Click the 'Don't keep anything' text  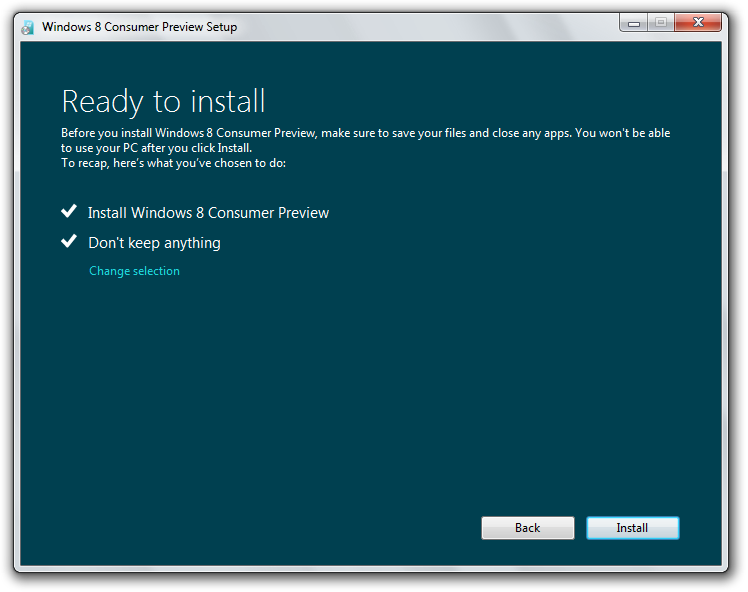pos(155,243)
